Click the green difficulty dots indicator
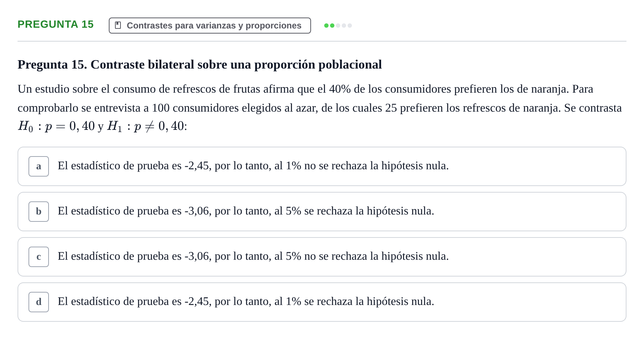 coord(338,26)
